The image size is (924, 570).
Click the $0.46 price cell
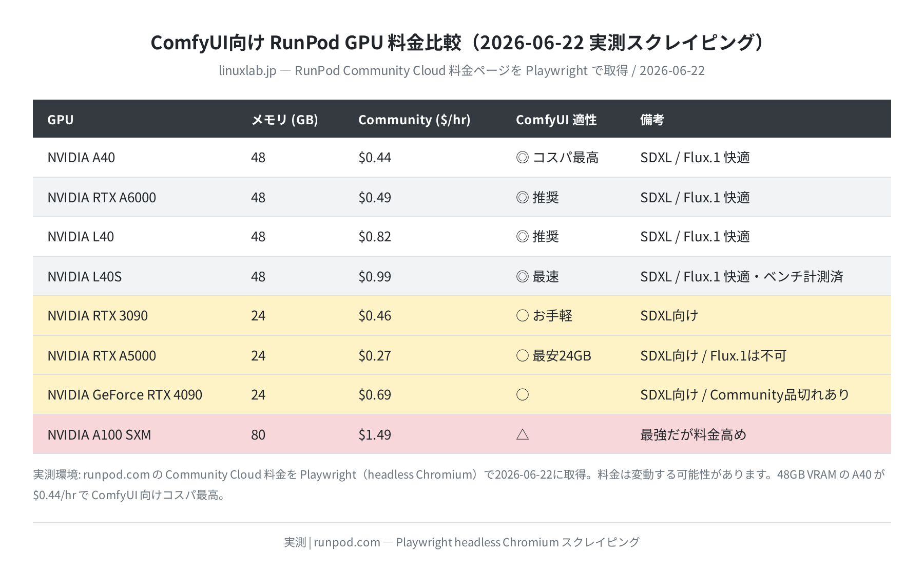[375, 315]
